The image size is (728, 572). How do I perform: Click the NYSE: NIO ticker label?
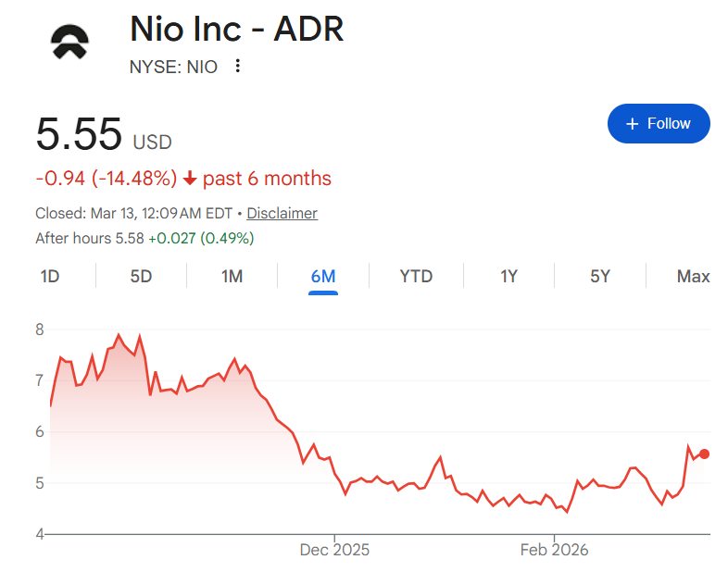174,67
